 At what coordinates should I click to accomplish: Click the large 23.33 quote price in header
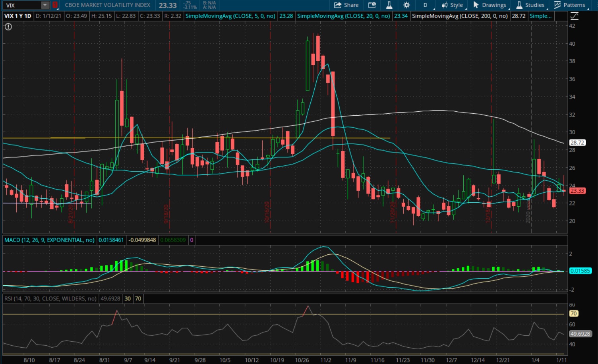[168, 5]
